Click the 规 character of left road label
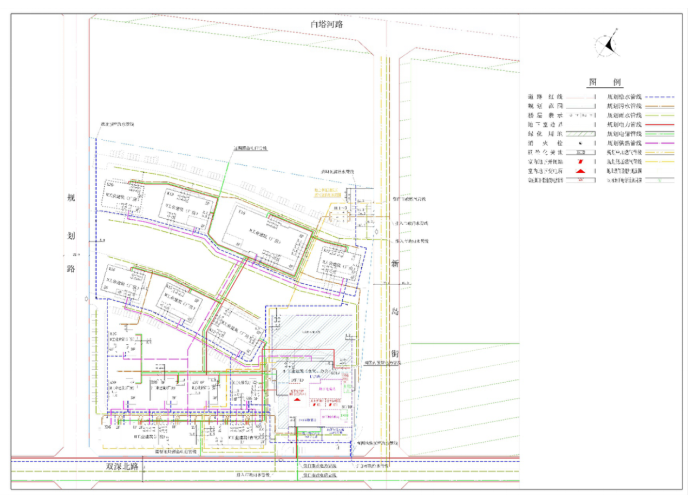The image size is (688, 499). pyautogui.click(x=71, y=198)
